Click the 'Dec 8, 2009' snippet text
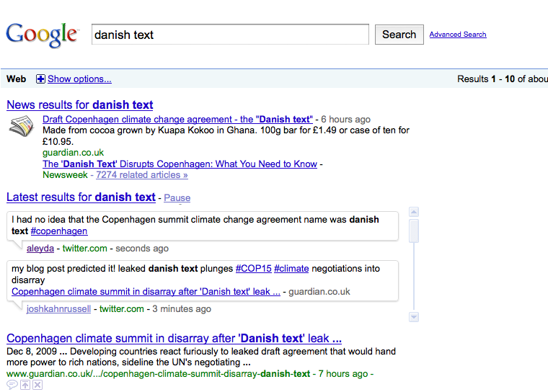The height and width of the screenshot is (392, 548). pos(32,351)
